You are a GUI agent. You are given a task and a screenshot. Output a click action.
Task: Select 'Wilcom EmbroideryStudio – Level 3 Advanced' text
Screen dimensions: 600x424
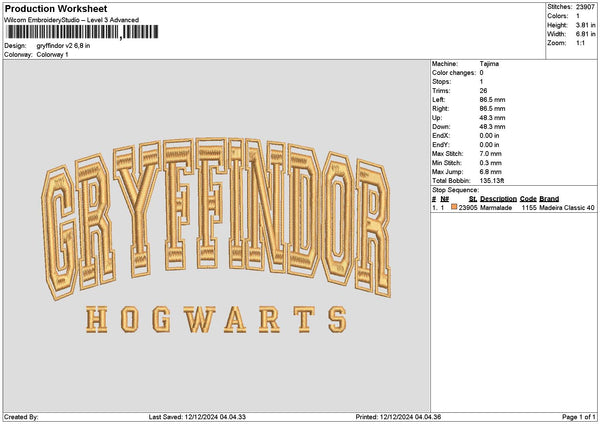(72, 20)
